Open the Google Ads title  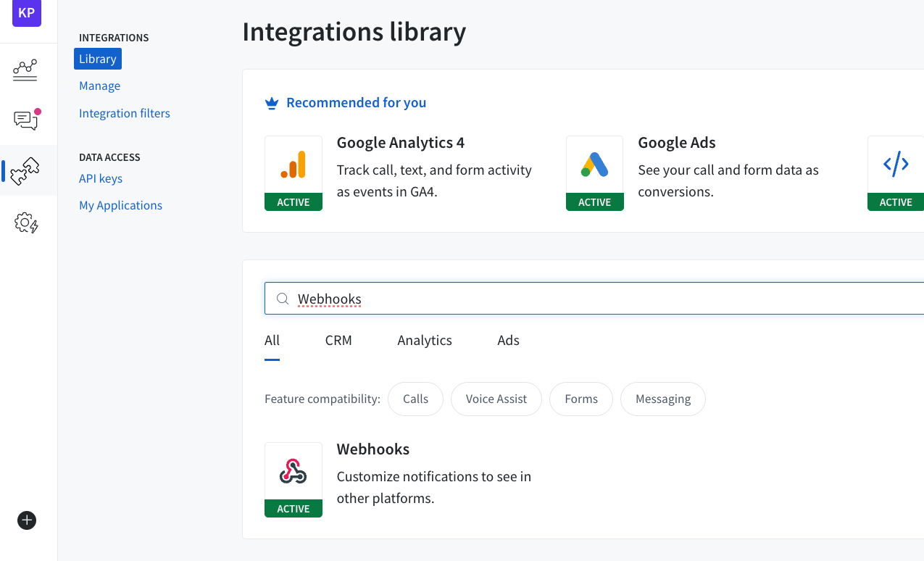point(677,142)
